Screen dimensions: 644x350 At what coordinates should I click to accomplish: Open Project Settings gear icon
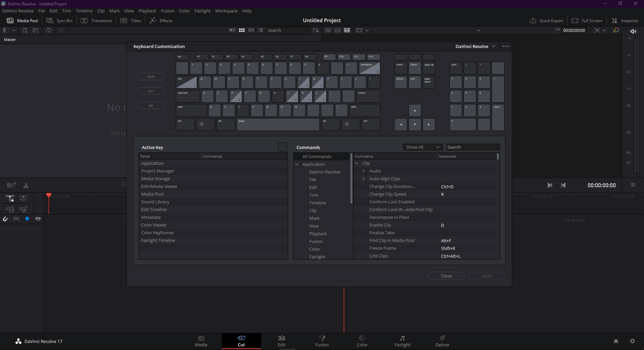click(x=632, y=341)
